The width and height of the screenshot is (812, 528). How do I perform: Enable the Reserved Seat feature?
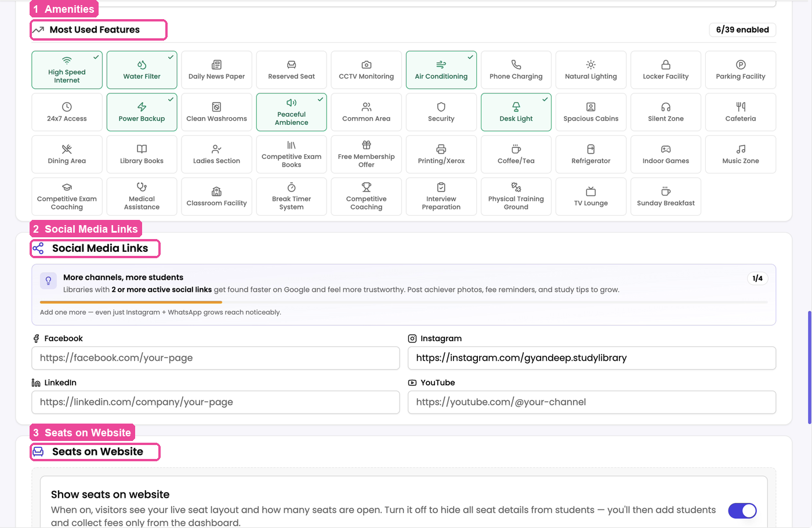[x=292, y=70]
